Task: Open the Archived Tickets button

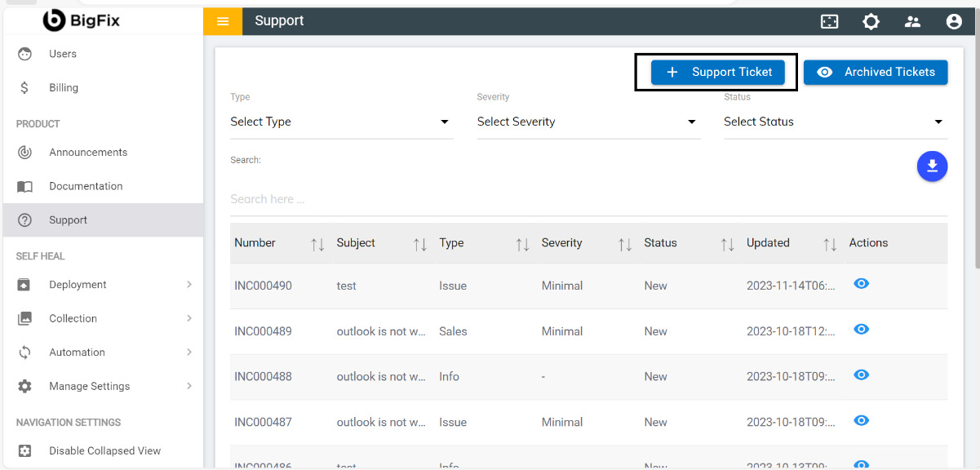Action: click(x=875, y=72)
